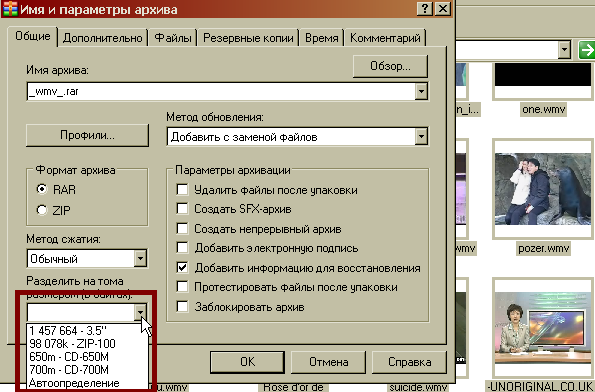Viewport: 595px width, 392px height.
Task: Collapse the volume size dropdown arrow
Action: tap(140, 313)
